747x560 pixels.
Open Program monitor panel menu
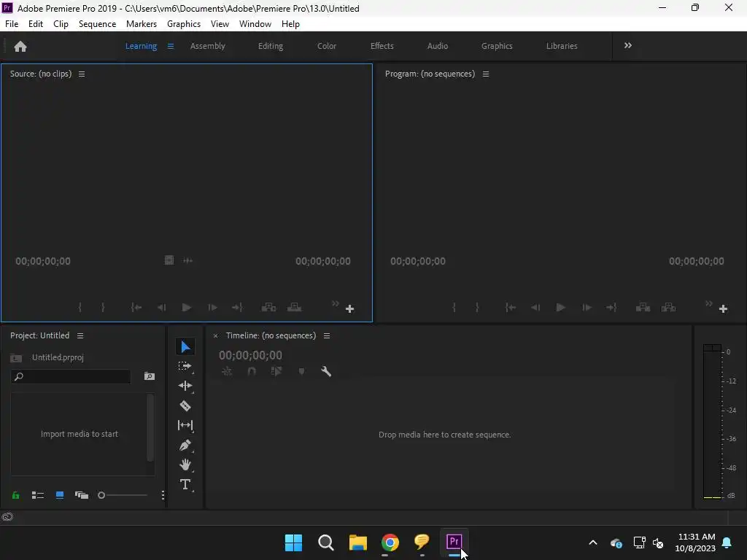tap(485, 74)
